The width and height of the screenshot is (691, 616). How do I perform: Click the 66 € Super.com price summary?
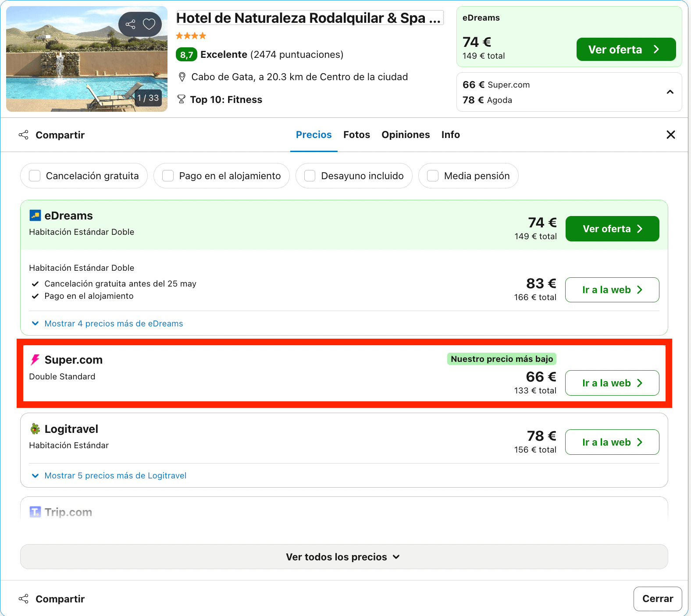(496, 85)
